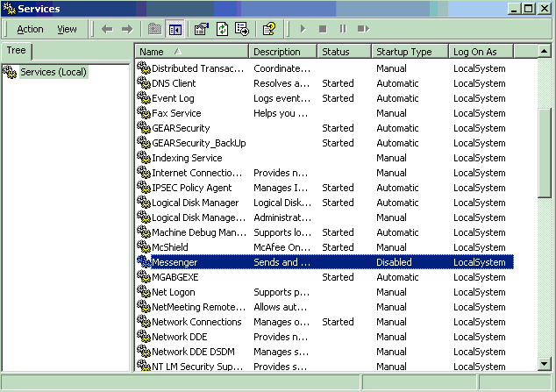The height and width of the screenshot is (392, 556).
Task: Select the DNS Client service
Action: [x=174, y=83]
